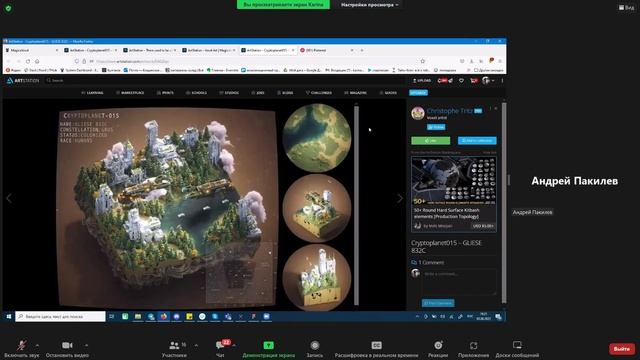640x360 pixels.
Task: Click blue Add to collection button
Action: click(x=477, y=140)
